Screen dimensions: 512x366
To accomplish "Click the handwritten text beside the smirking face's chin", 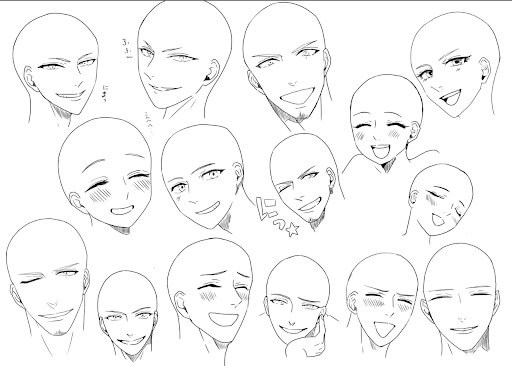I will point(106,93).
